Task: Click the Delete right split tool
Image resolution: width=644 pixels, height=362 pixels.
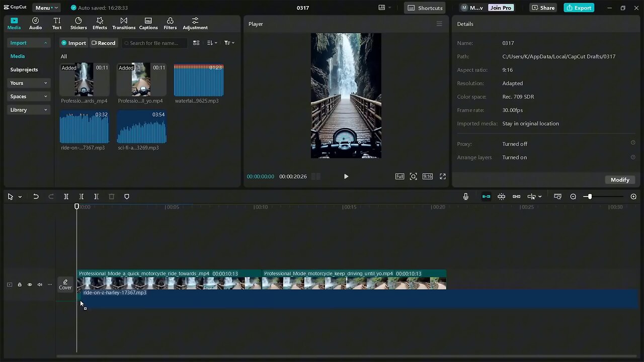Action: pos(96,197)
